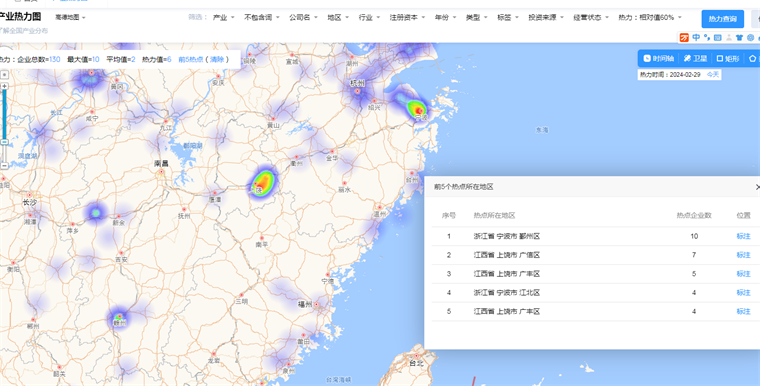Click the 金华 city marker
This screenshot has height=386, width=760.
[x=332, y=151]
